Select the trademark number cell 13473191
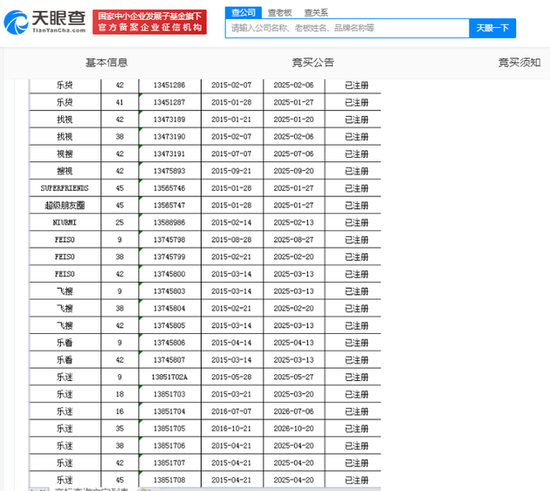This screenshot has width=550, height=491. (x=170, y=154)
